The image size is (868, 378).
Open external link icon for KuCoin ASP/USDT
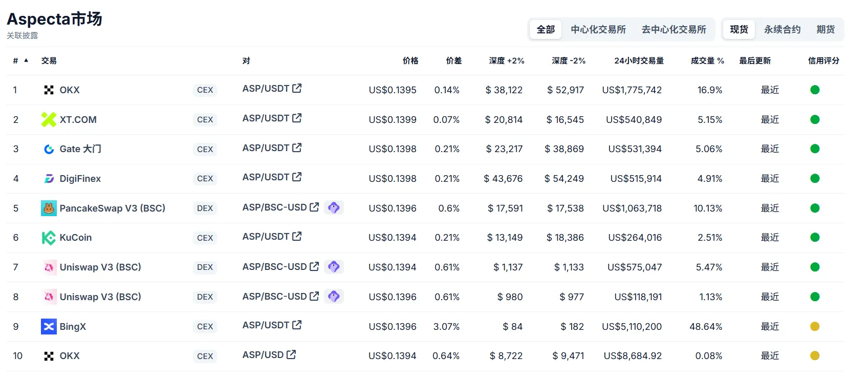(x=297, y=236)
